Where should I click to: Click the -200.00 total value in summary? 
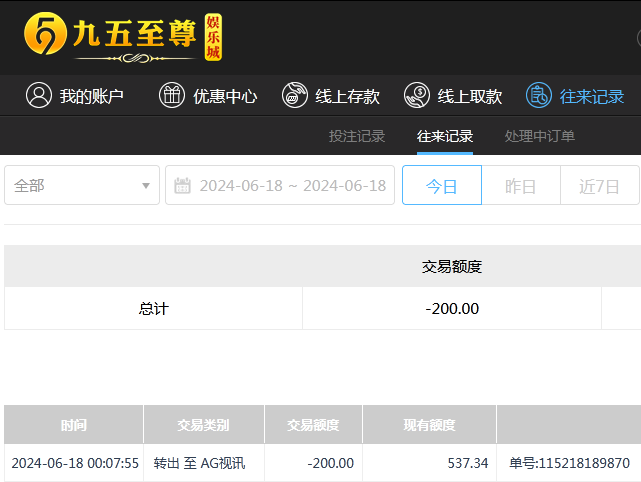(452, 309)
